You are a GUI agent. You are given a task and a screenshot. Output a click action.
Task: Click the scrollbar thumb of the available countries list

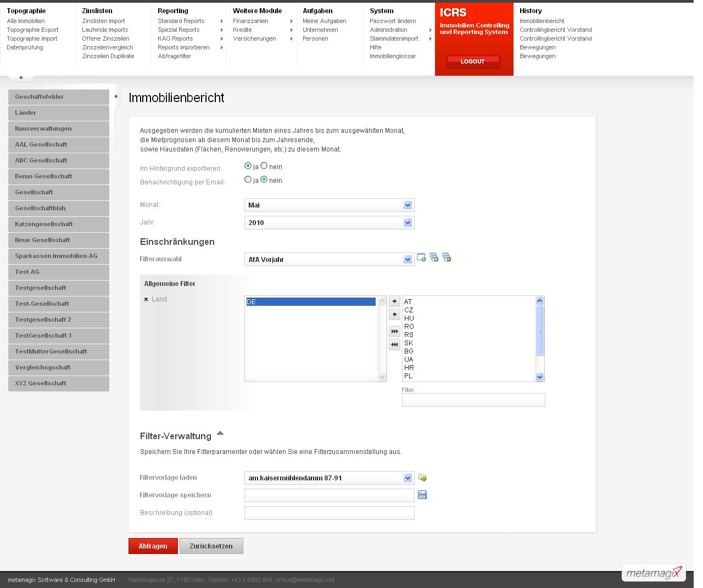(x=539, y=331)
